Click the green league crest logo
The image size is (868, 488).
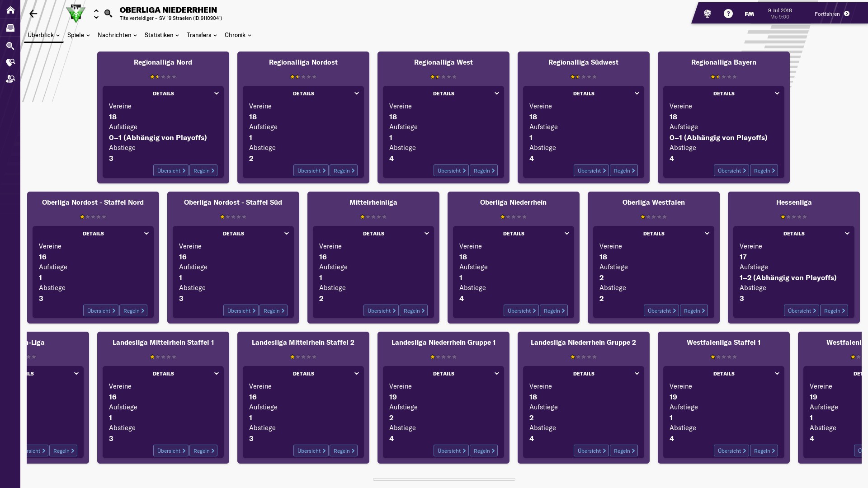tap(75, 14)
